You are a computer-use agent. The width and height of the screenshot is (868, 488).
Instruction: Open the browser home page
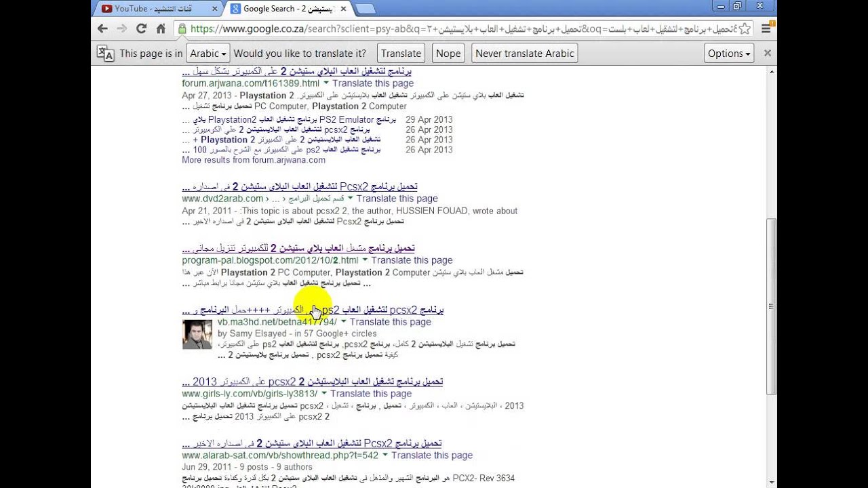[x=161, y=28]
